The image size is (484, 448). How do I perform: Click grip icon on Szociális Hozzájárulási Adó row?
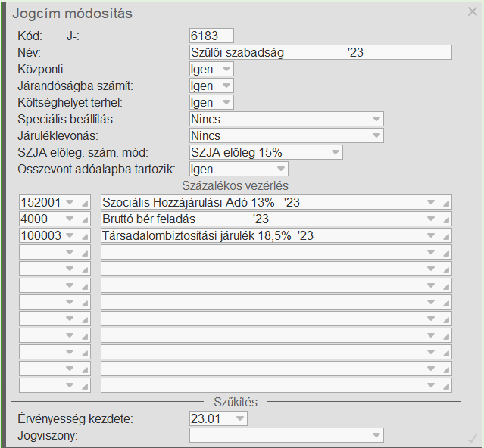pos(446,203)
